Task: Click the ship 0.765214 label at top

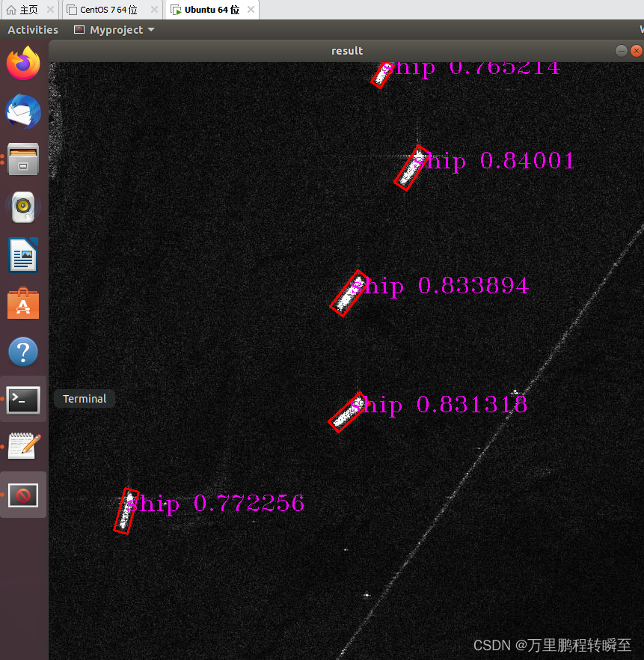Action: point(470,70)
